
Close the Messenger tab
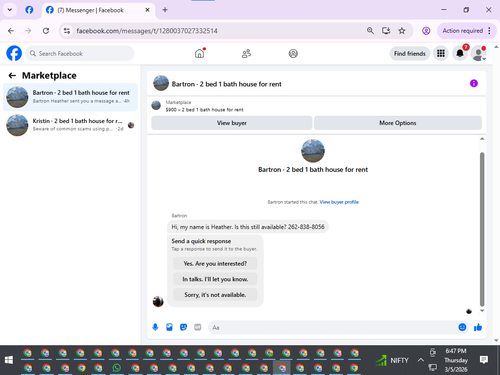point(147,10)
